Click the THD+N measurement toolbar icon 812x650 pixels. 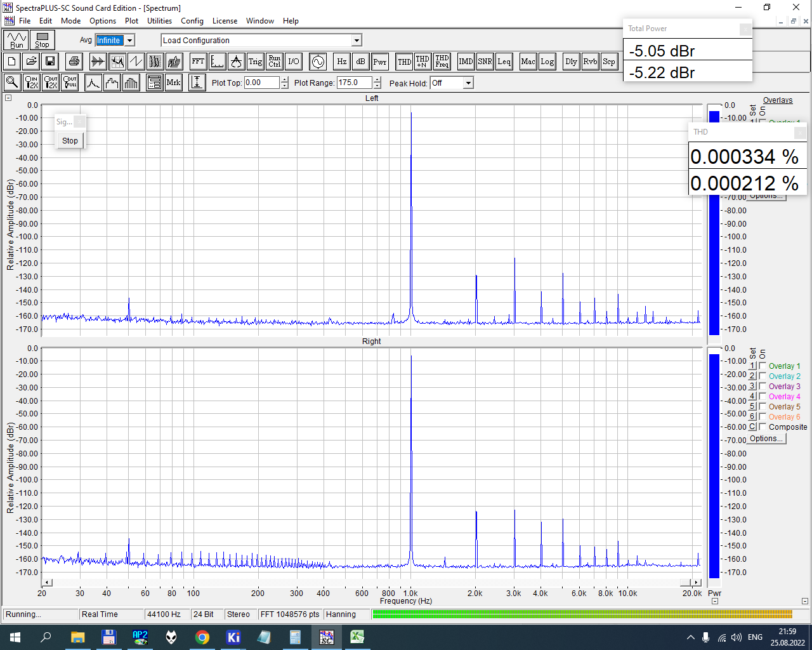[422, 62]
